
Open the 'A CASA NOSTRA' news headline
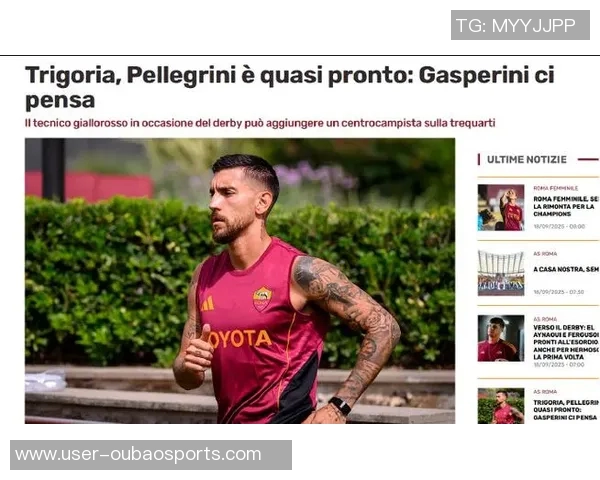(x=566, y=269)
